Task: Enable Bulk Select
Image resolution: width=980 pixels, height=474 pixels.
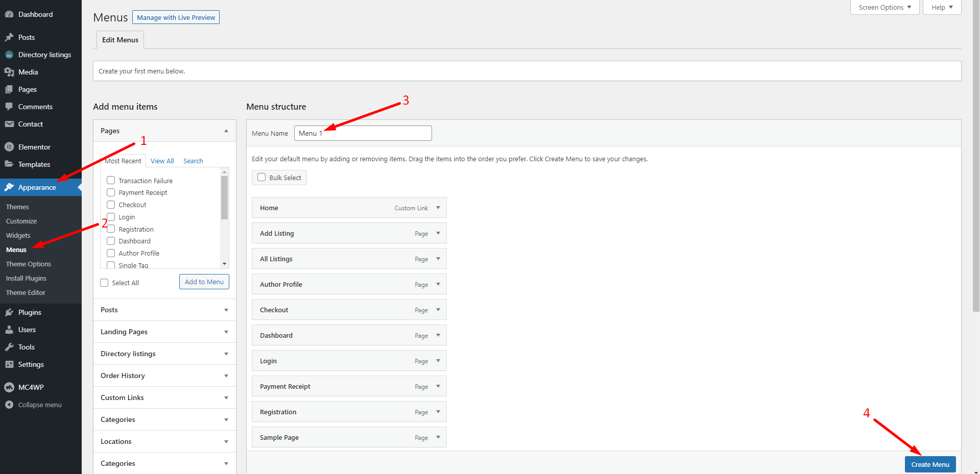Action: 261,177
